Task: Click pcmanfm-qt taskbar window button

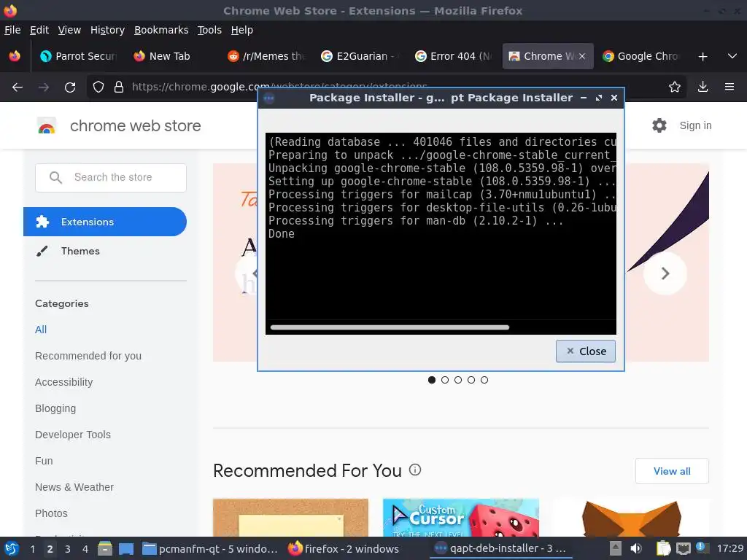Action: pos(211,548)
